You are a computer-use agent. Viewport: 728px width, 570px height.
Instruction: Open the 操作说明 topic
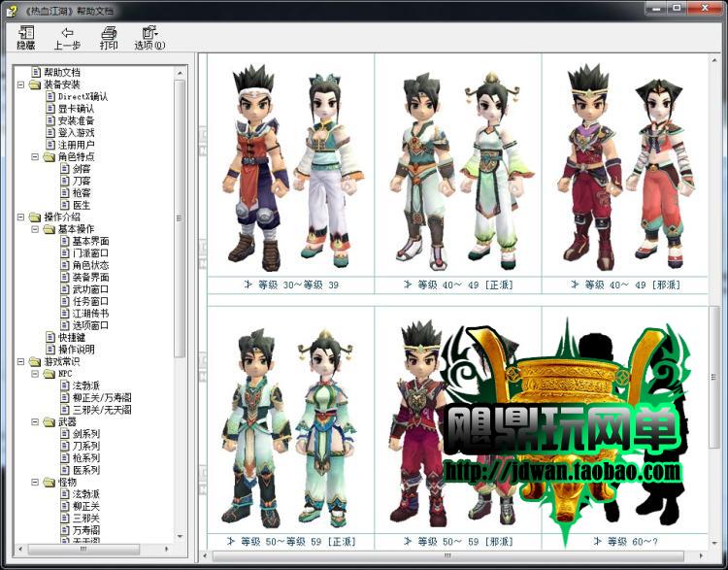pos(76,350)
